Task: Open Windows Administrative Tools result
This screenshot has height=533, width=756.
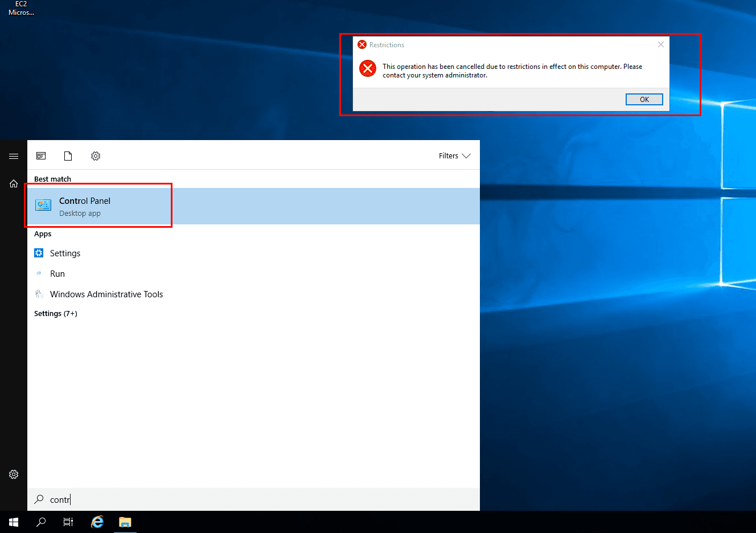Action: click(106, 294)
